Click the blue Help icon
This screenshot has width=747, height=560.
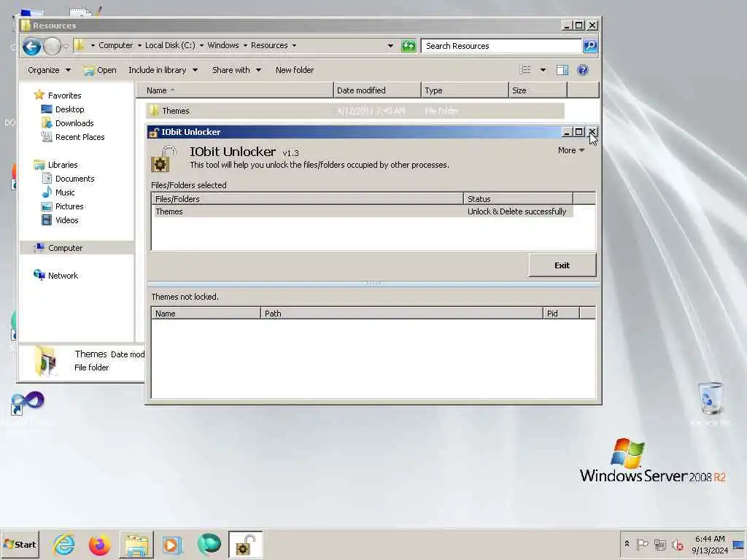pyautogui.click(x=583, y=70)
